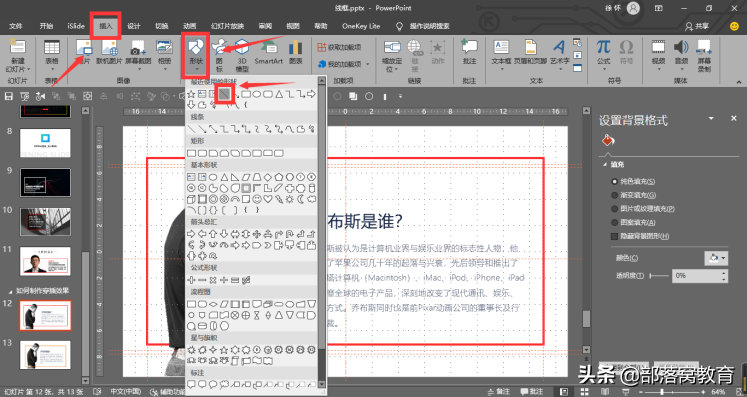Click the Video (视频) icon
747x397 pixels.
click(x=658, y=48)
